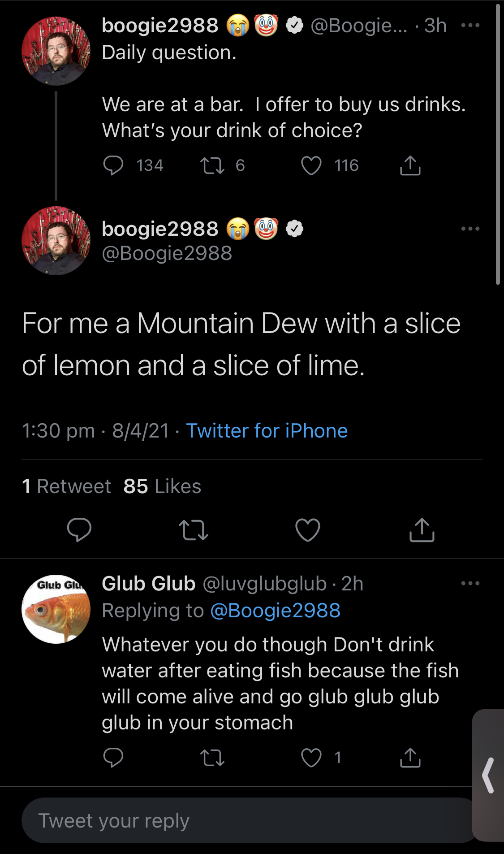The width and height of the screenshot is (504, 854).
Task: Retweet the Mountain Dew tweet
Action: coord(194,530)
